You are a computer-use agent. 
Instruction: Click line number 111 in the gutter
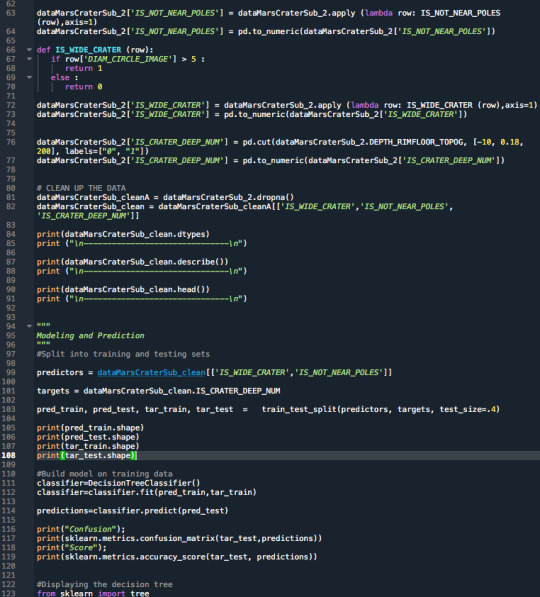(9, 483)
